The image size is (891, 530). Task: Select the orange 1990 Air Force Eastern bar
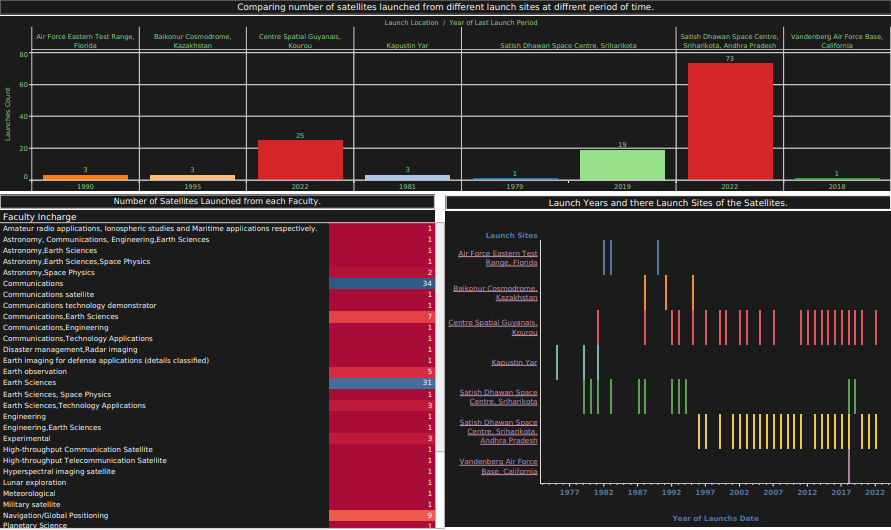[85, 177]
